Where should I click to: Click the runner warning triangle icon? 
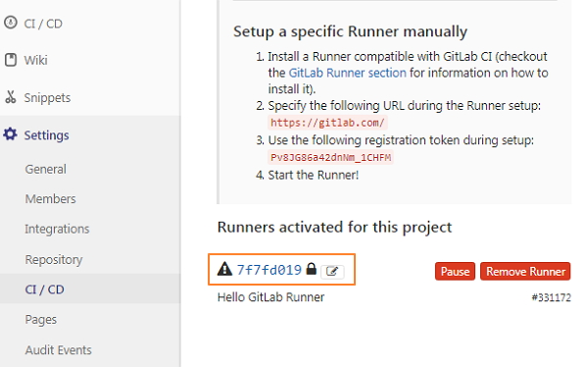224,269
